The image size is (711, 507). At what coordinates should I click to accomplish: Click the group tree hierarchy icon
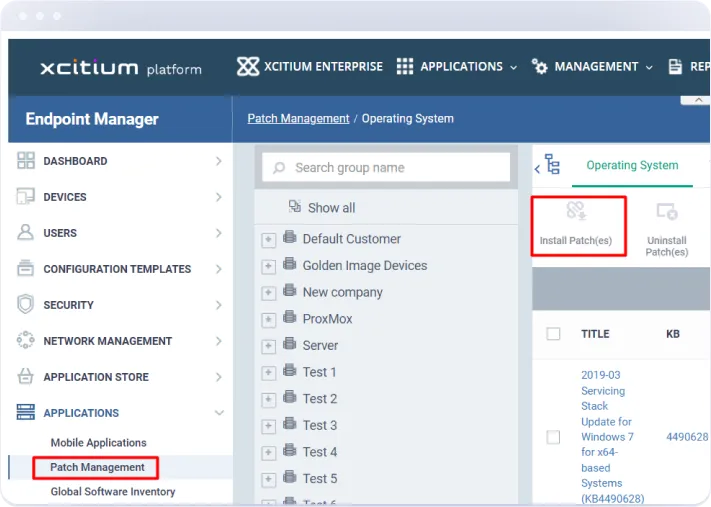(x=553, y=164)
